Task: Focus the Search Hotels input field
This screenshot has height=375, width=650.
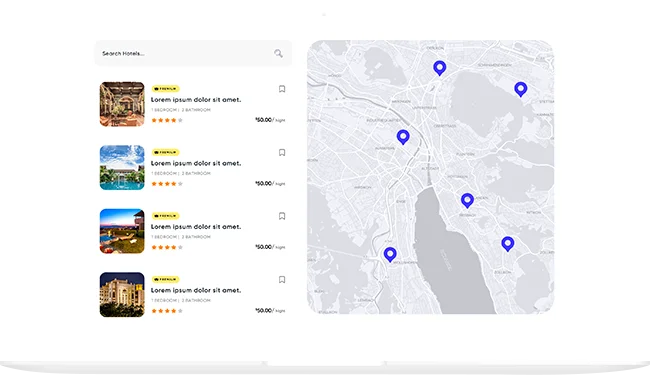Action: [x=193, y=53]
